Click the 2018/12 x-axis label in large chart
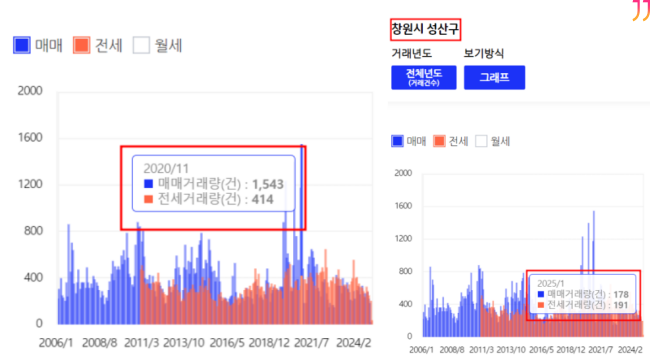 [269, 343]
